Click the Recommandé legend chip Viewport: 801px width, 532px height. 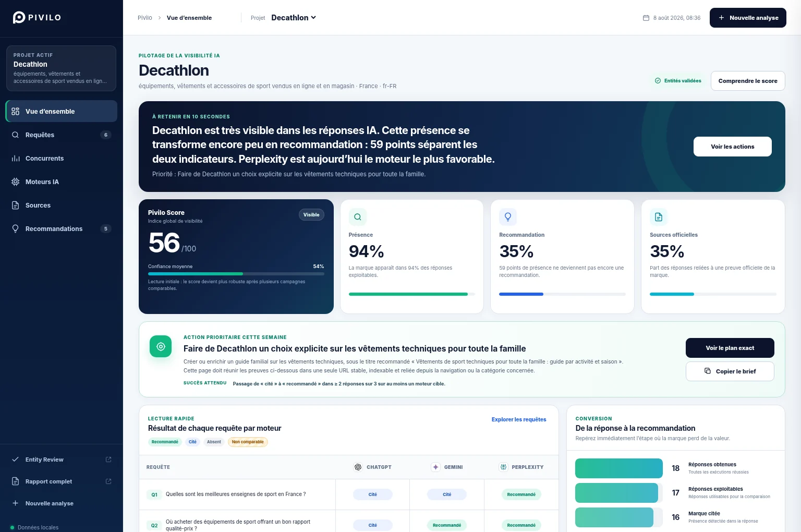165,442
